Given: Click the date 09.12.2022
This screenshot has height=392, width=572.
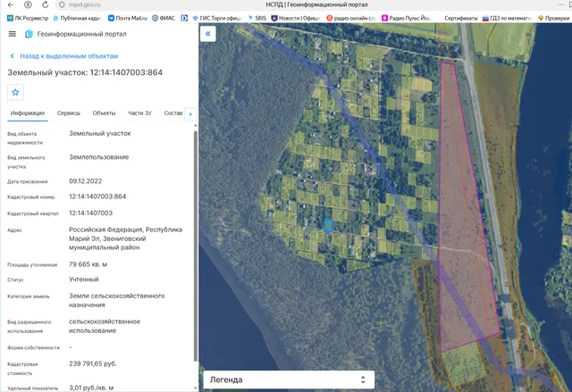Looking at the screenshot, I should [x=86, y=181].
